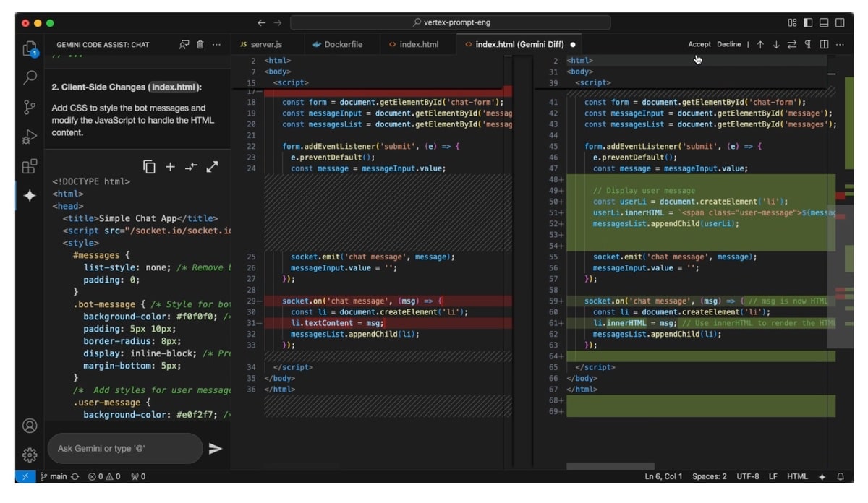Click forwarded ports indicator showing 0

click(x=138, y=477)
